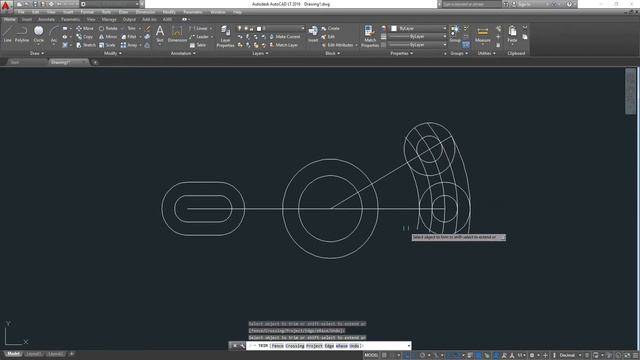The width and height of the screenshot is (640, 360).
Task: Open object color ByLayer swatch dropdown
Action: pyautogui.click(x=417, y=28)
